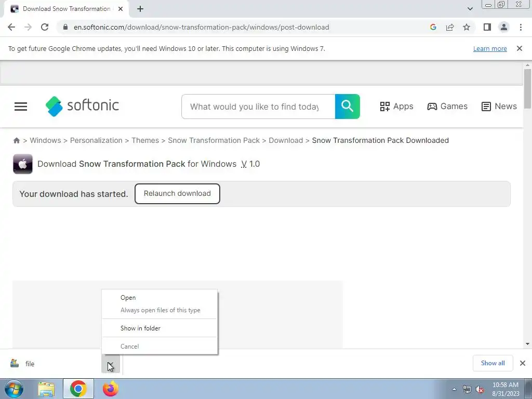Viewport: 532px width, 399px height.
Task: Open the Snow Transformation Pack breadcrumb
Action: tap(214, 140)
